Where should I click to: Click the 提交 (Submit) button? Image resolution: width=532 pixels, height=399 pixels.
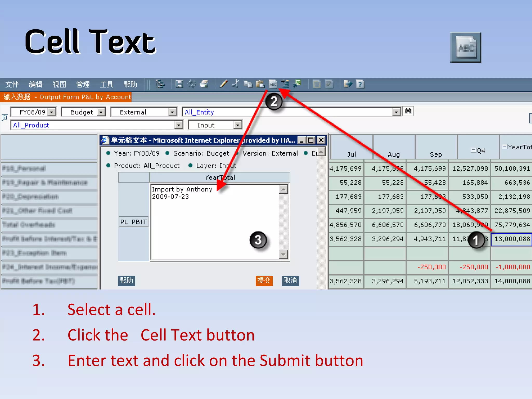264,281
